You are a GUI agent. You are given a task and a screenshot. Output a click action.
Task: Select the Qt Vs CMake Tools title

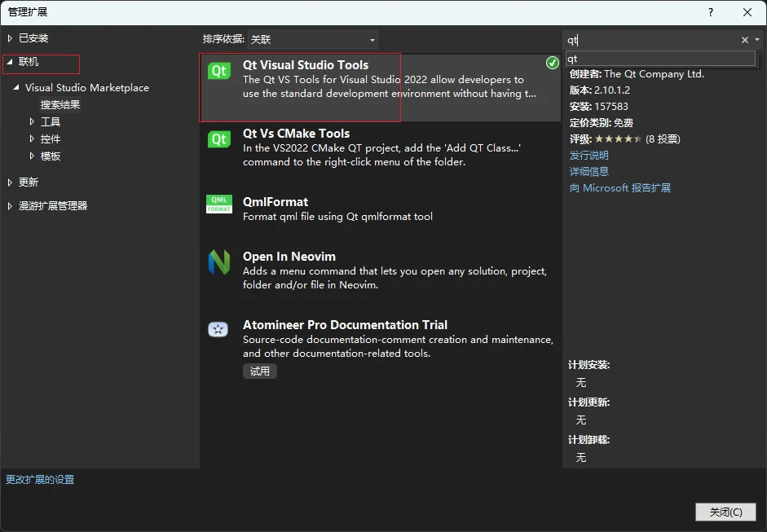click(x=297, y=134)
